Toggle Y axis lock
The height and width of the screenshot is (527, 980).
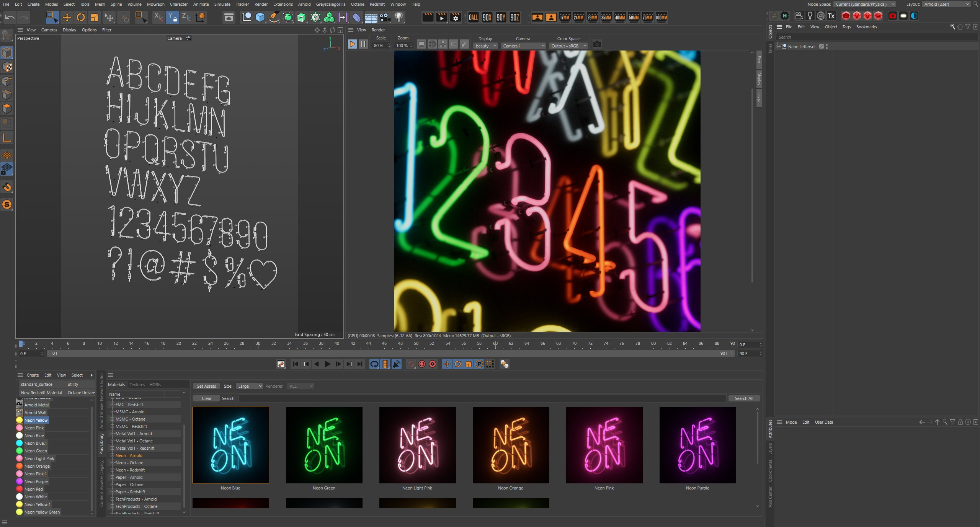173,17
